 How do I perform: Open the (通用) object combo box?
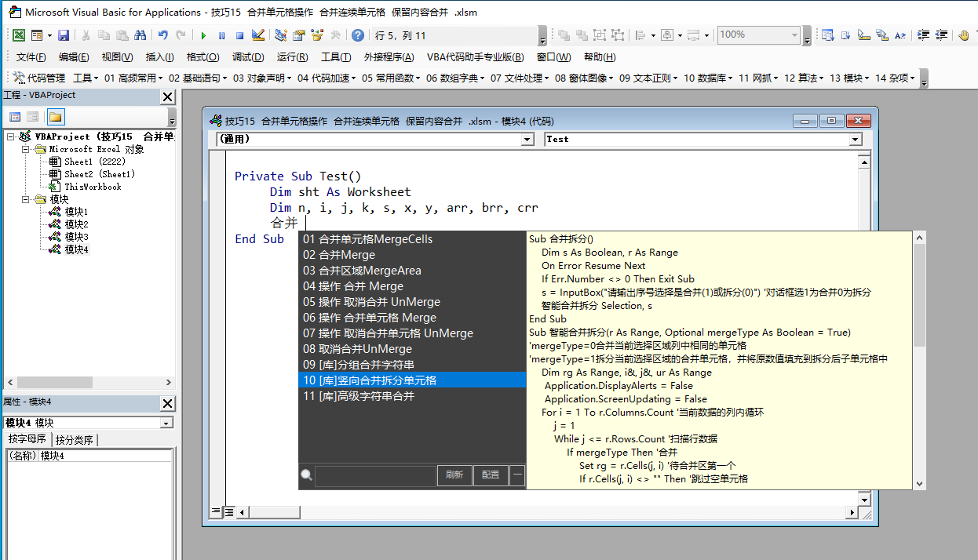375,139
